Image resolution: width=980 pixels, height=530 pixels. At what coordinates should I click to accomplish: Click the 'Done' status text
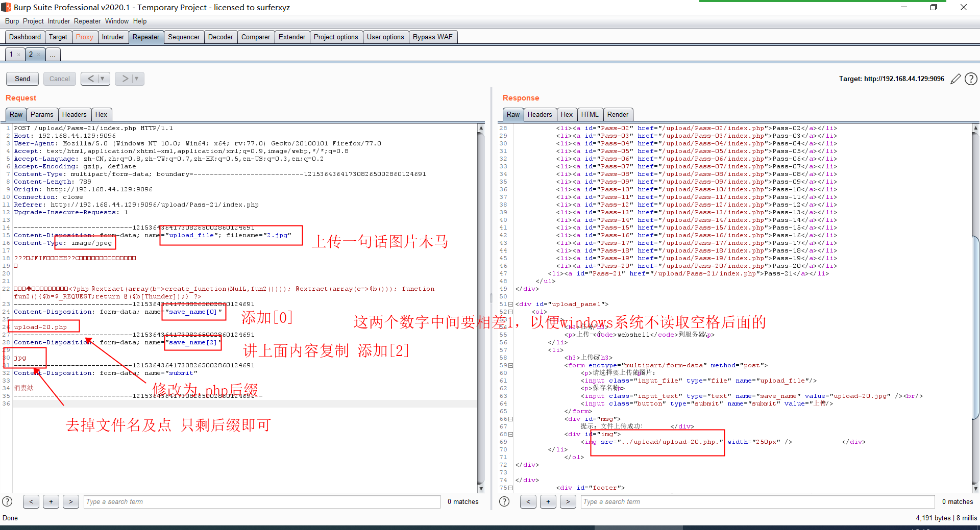click(x=10, y=518)
